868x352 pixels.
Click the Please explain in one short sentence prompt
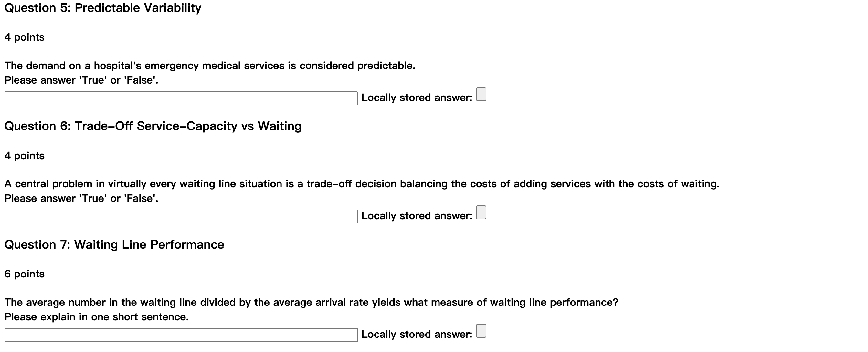click(96, 316)
